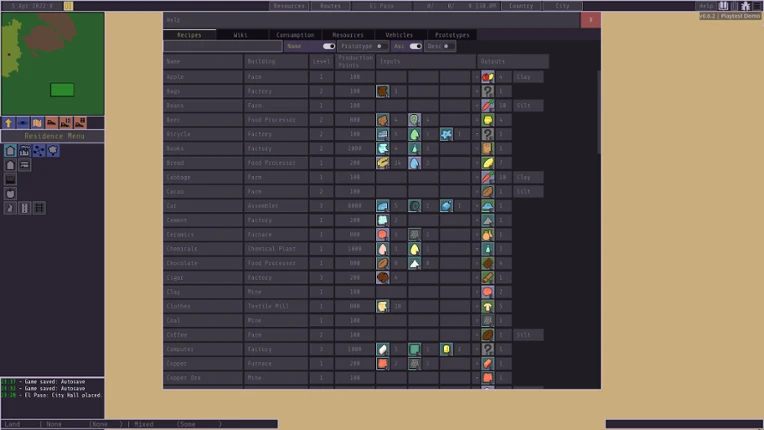Click the Clay tag on Apple row
This screenshot has width=764, height=430.
pyautogui.click(x=528, y=77)
